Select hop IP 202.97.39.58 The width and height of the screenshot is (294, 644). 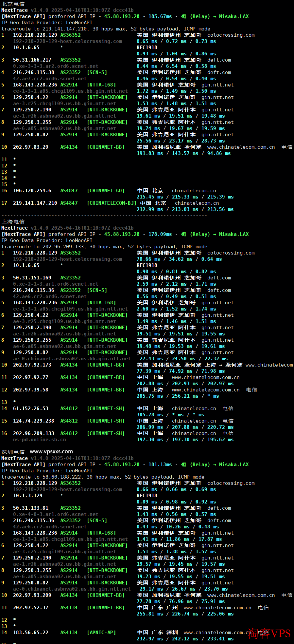point(31,390)
